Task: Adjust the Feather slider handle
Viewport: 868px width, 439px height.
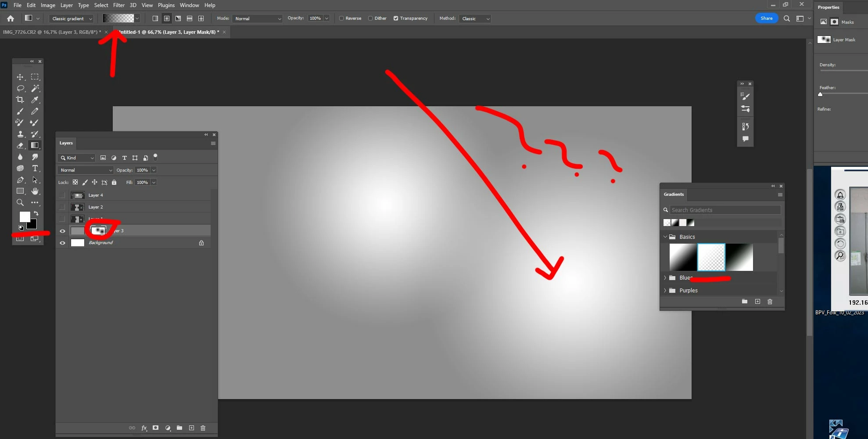Action: 820,94
